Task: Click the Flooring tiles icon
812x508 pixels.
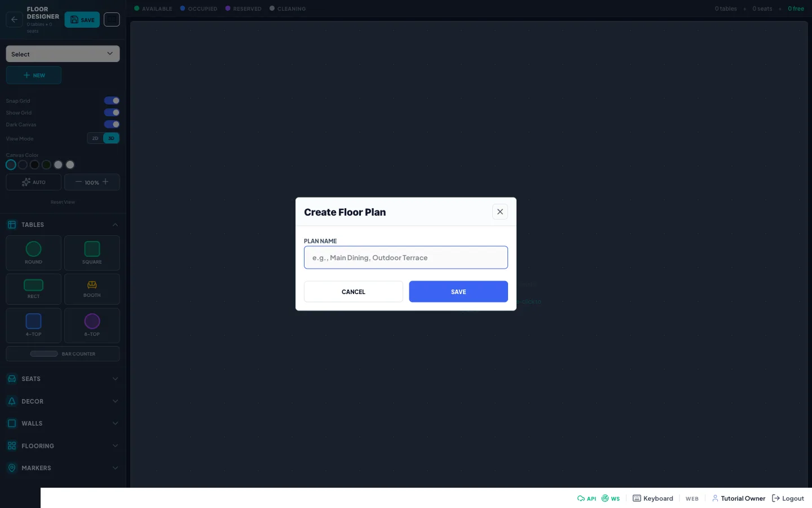Action: [x=12, y=446]
